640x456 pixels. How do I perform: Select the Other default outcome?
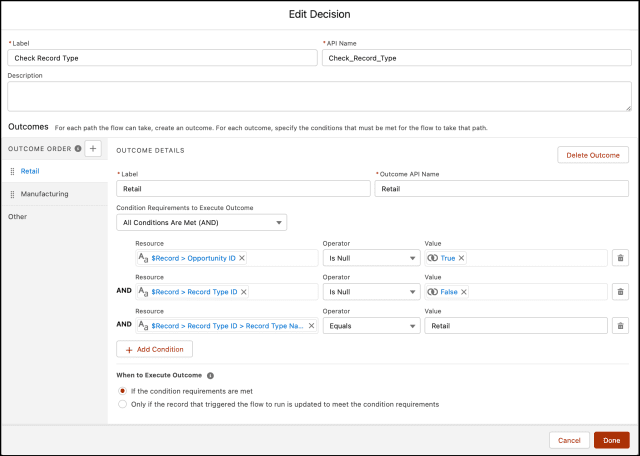[x=18, y=217]
